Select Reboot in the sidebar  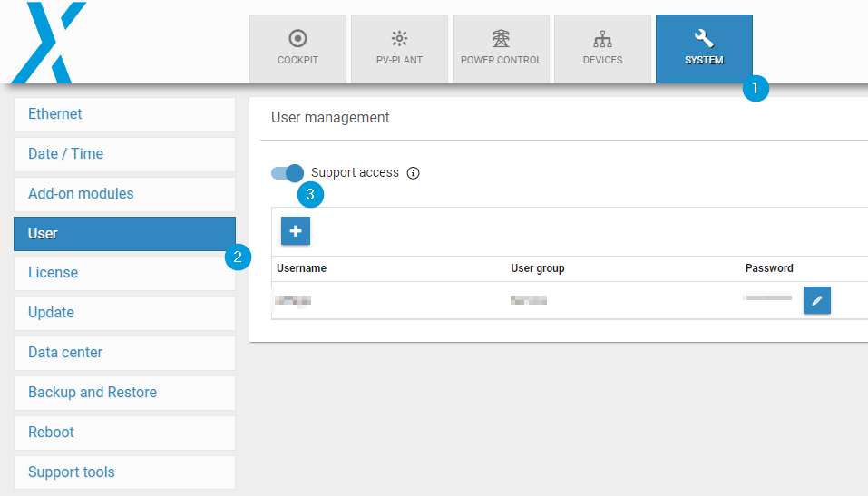[124, 433]
